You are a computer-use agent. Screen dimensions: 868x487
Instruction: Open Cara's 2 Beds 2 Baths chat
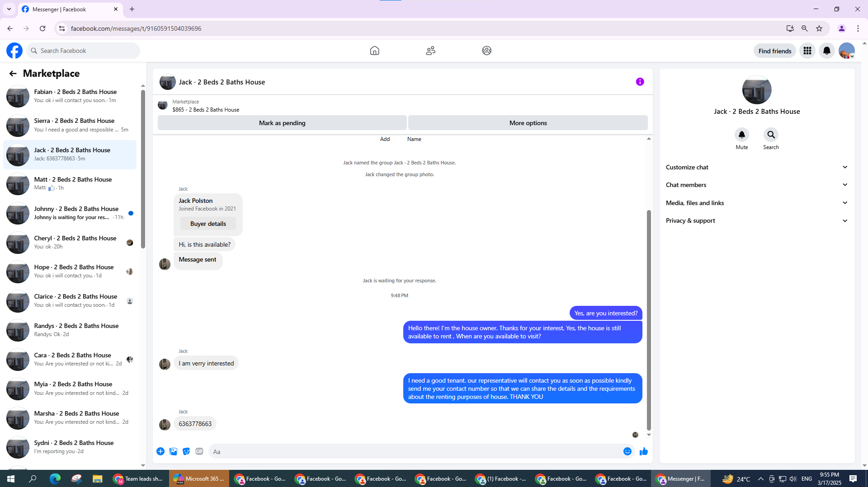70,360
